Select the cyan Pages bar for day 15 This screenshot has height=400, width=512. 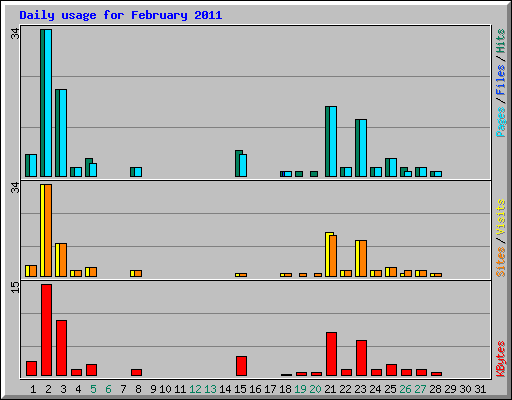click(x=243, y=165)
